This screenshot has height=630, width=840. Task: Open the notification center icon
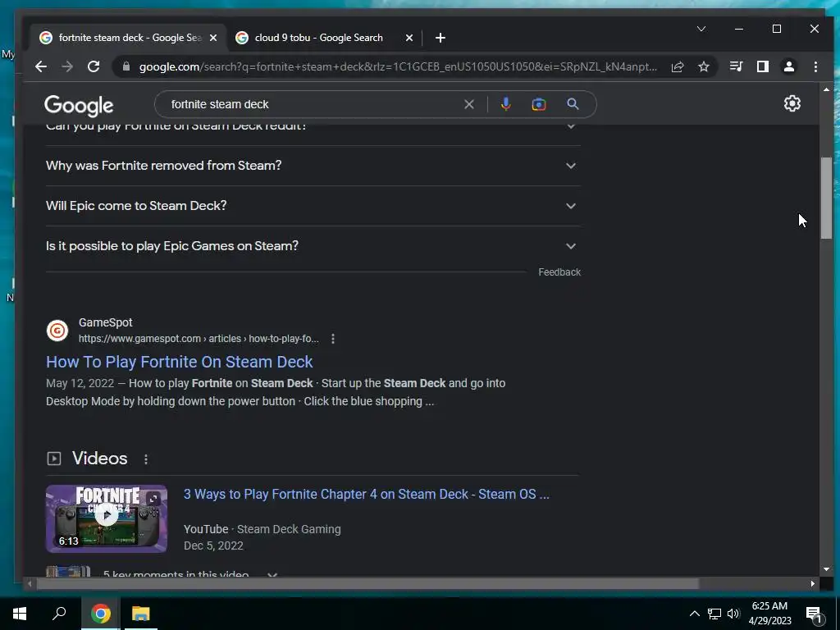[814, 615]
